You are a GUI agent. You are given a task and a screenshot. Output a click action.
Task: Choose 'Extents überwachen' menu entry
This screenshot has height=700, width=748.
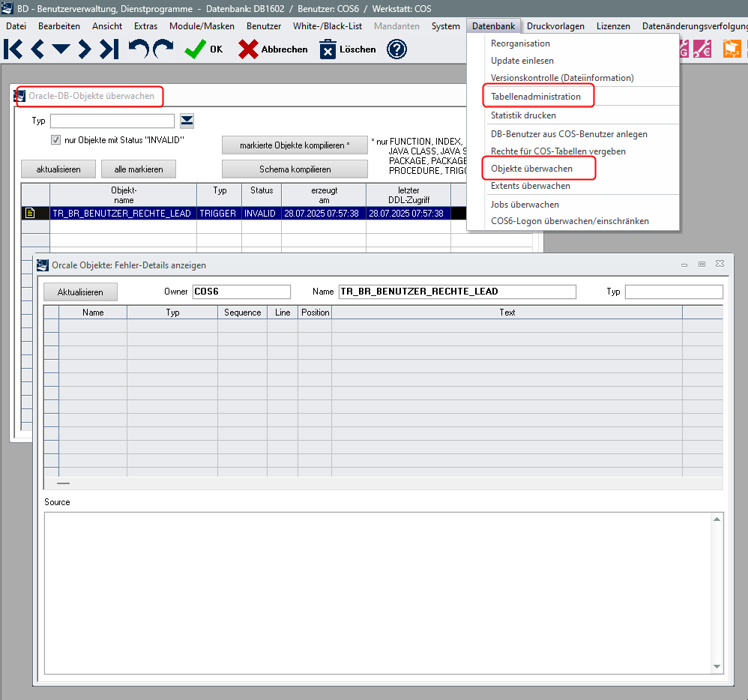click(x=530, y=186)
